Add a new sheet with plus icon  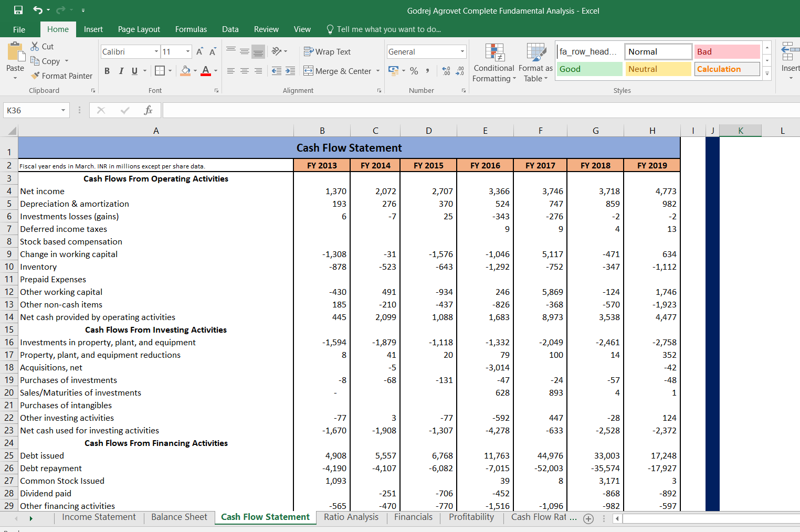588,519
